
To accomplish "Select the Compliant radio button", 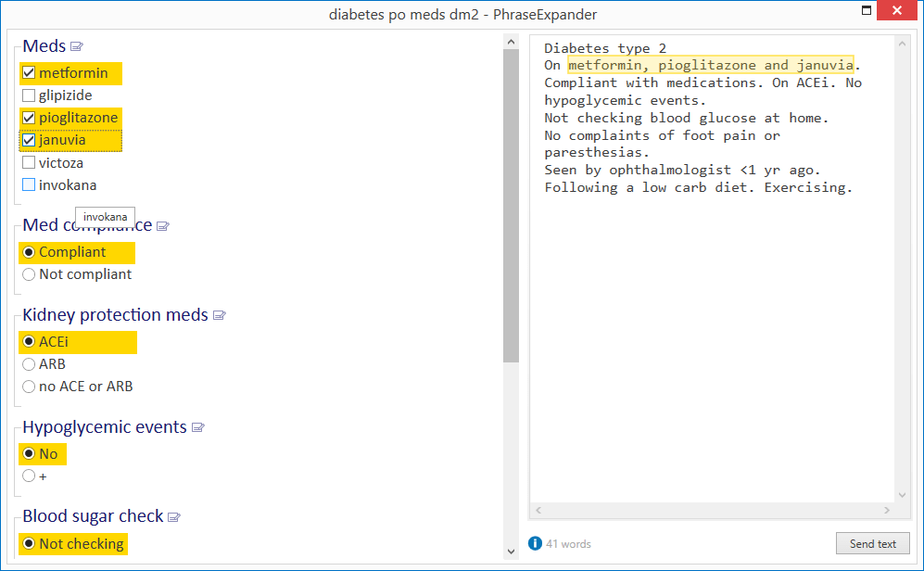I will point(29,252).
